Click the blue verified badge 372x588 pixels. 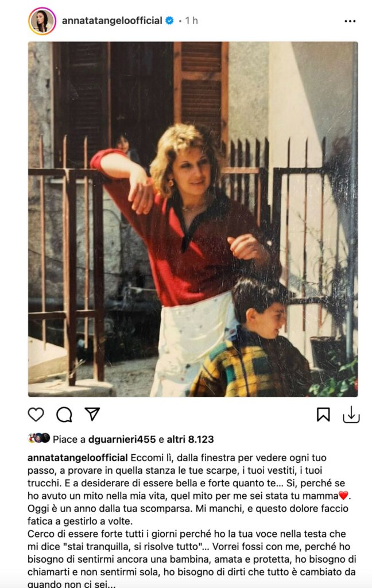pos(169,21)
